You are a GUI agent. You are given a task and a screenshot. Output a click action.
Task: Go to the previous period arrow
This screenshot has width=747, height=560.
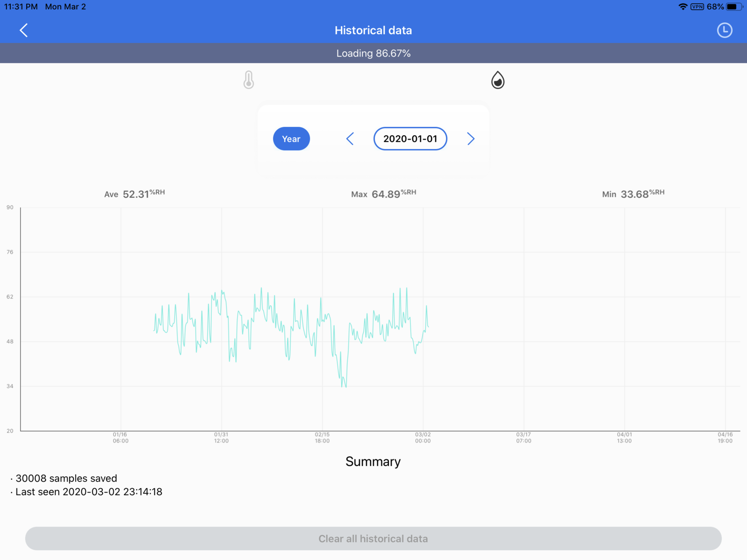pos(350,139)
